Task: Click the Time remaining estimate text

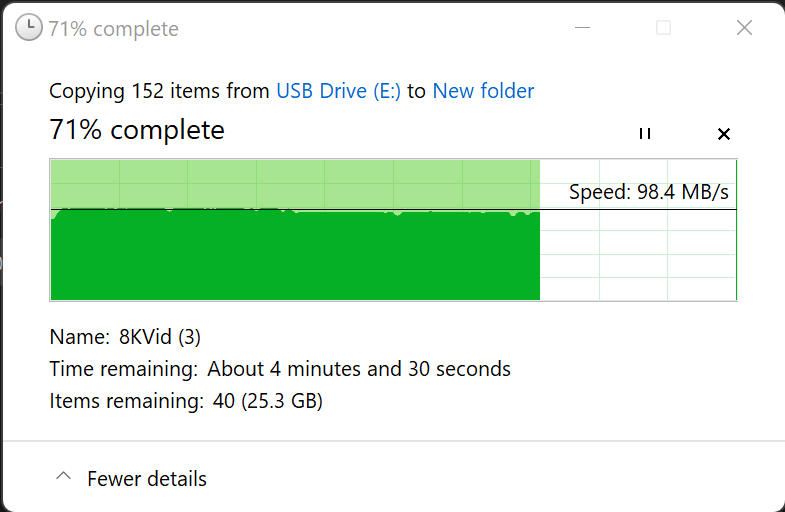Action: coord(359,369)
